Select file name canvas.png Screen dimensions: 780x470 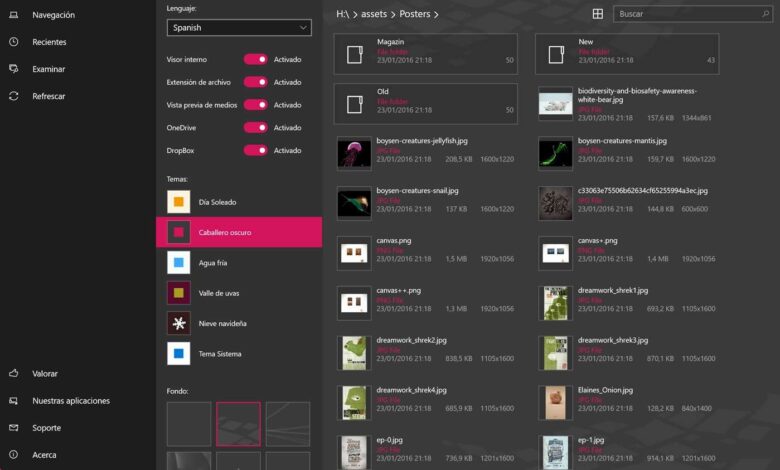point(393,241)
